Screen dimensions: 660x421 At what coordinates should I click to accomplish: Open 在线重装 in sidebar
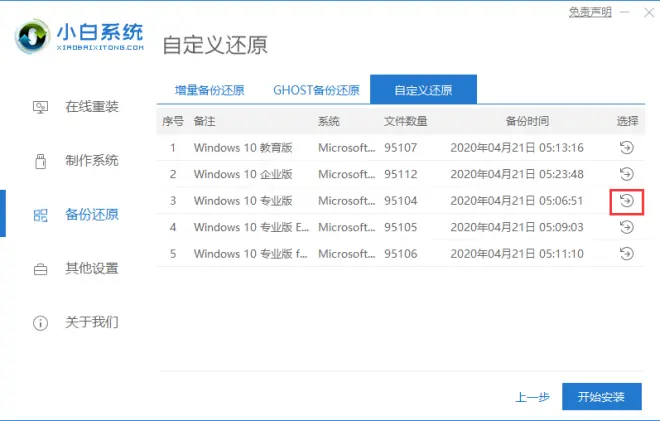point(92,107)
